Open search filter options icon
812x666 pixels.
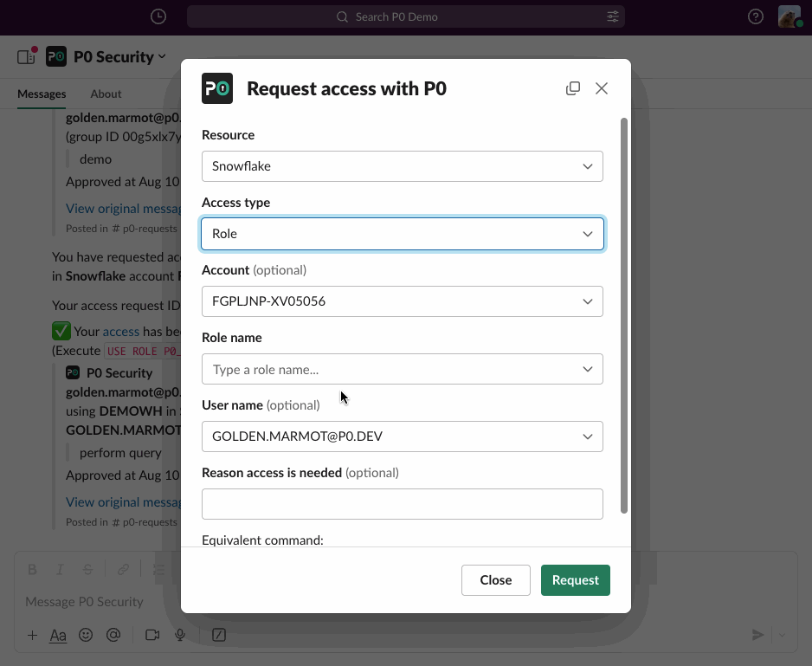coord(613,16)
